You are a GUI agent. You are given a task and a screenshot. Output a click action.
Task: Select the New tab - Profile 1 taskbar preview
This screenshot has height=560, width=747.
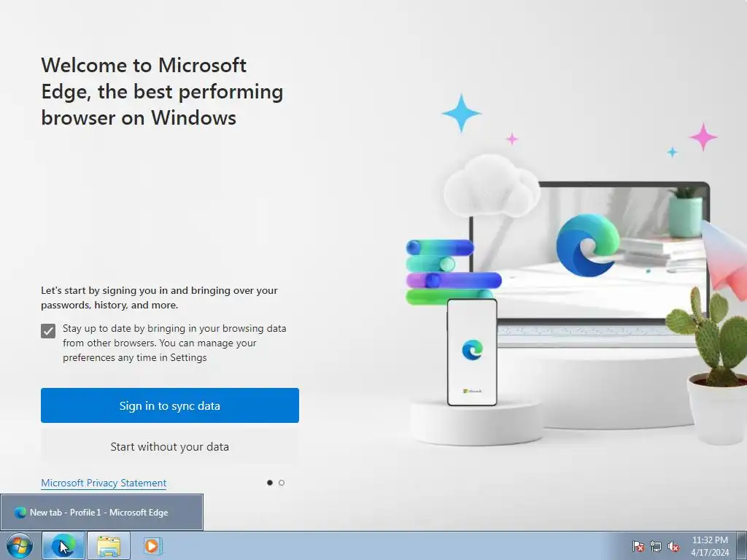[x=101, y=513]
